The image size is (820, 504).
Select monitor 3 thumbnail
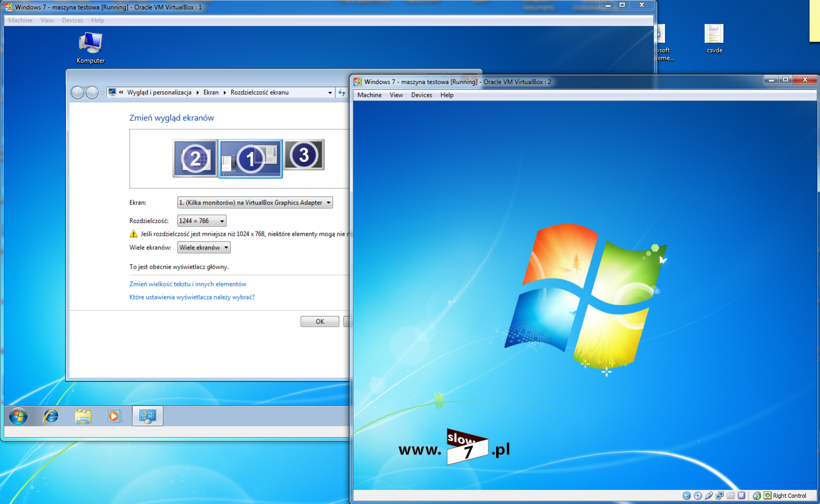coord(304,154)
